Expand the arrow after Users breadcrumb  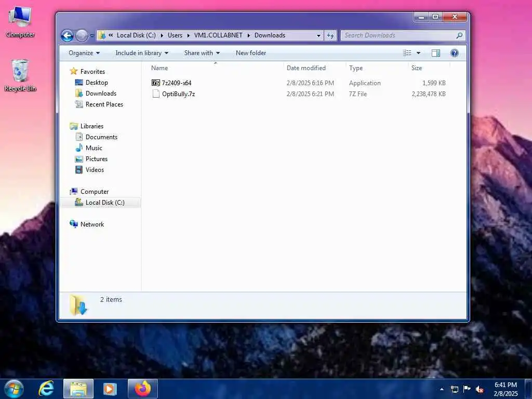pyautogui.click(x=188, y=35)
